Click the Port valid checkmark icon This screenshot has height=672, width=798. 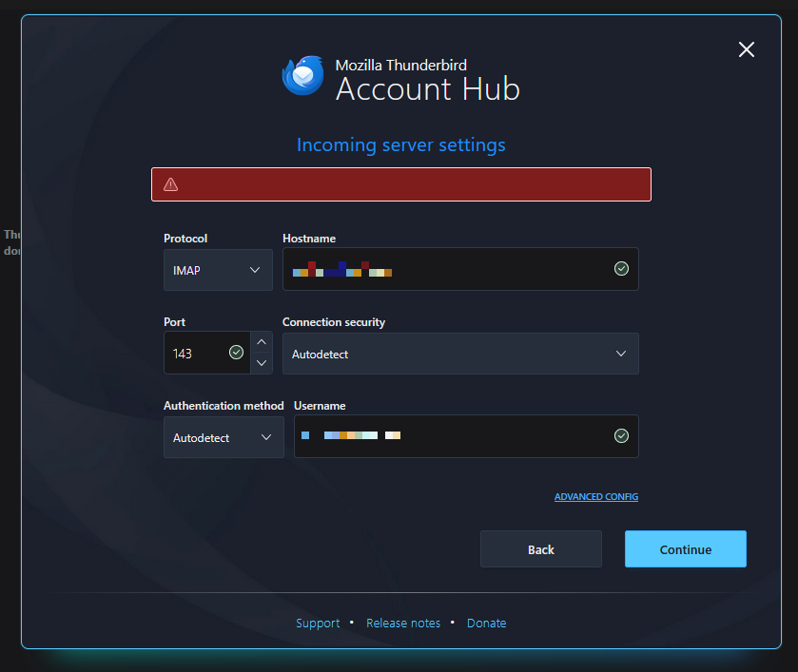click(236, 352)
